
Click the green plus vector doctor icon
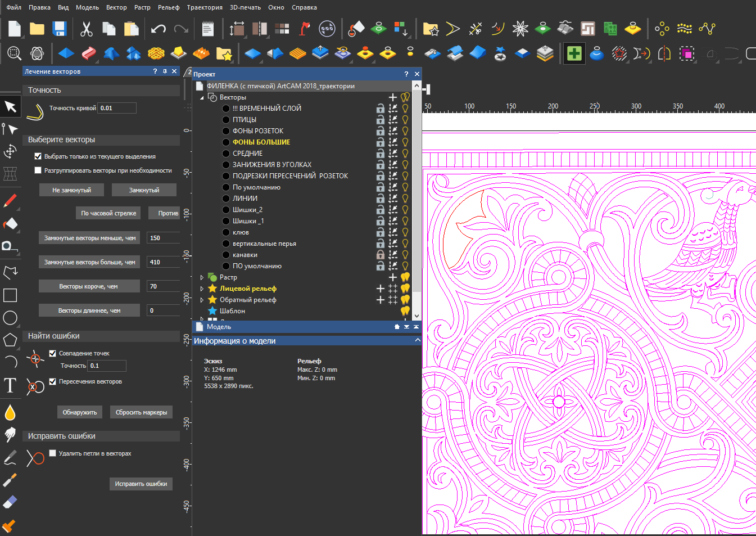pos(574,53)
